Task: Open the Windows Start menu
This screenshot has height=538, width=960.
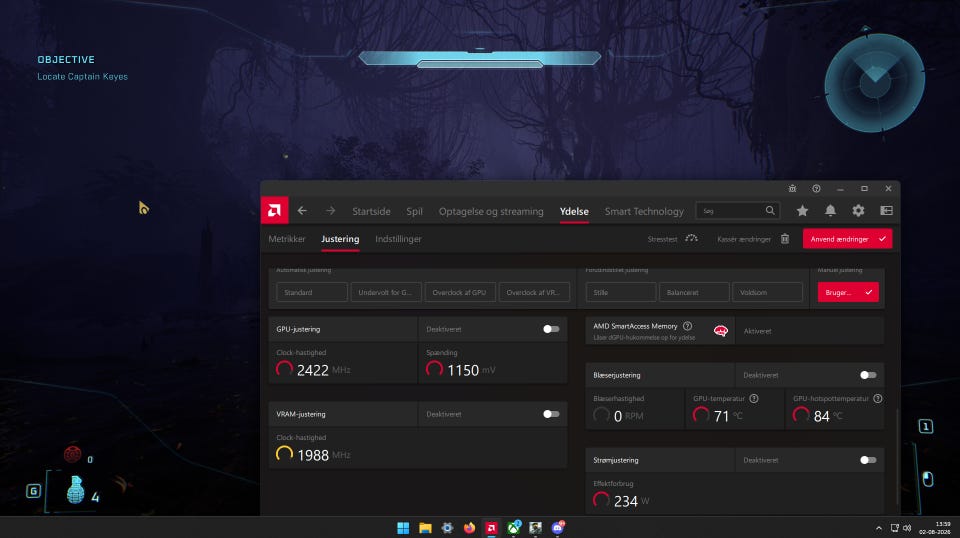Action: [x=403, y=528]
